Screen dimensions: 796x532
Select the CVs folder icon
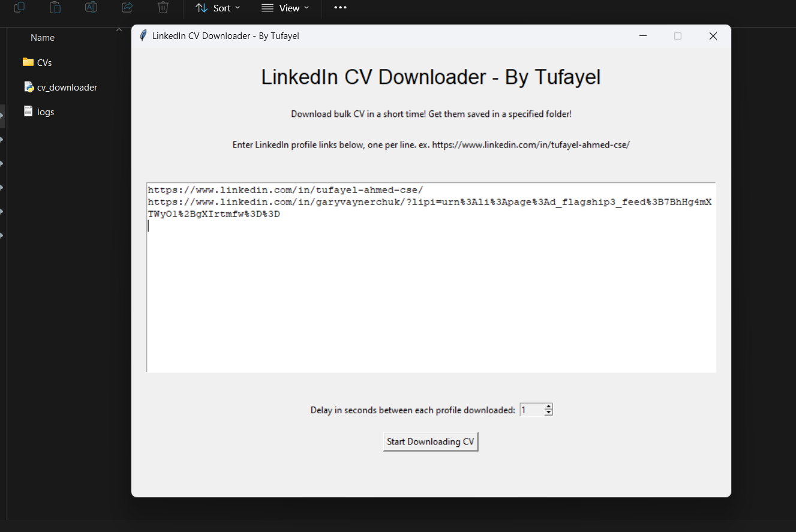point(28,62)
